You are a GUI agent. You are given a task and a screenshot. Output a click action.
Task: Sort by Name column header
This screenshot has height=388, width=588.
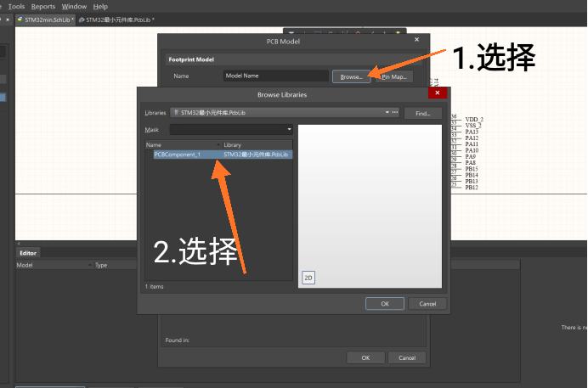184,144
